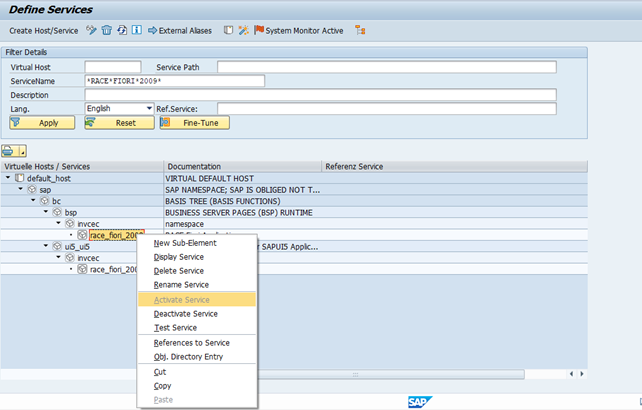
Task: Collapse the bsp tree node
Action: pyautogui.click(x=45, y=212)
